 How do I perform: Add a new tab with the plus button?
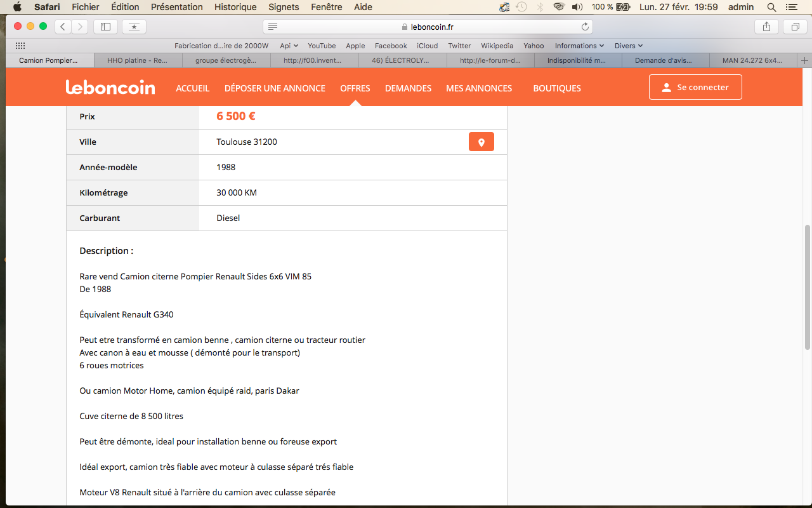pos(805,60)
